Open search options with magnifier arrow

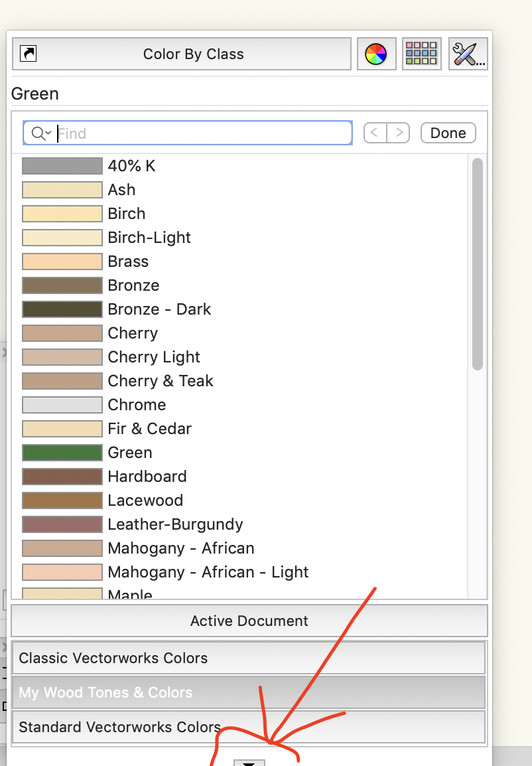[x=40, y=133]
